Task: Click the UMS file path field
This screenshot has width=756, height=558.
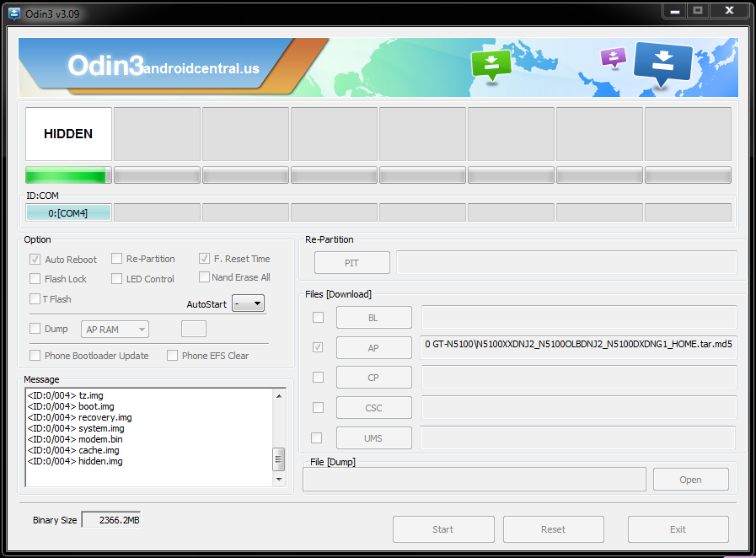Action: pos(577,437)
